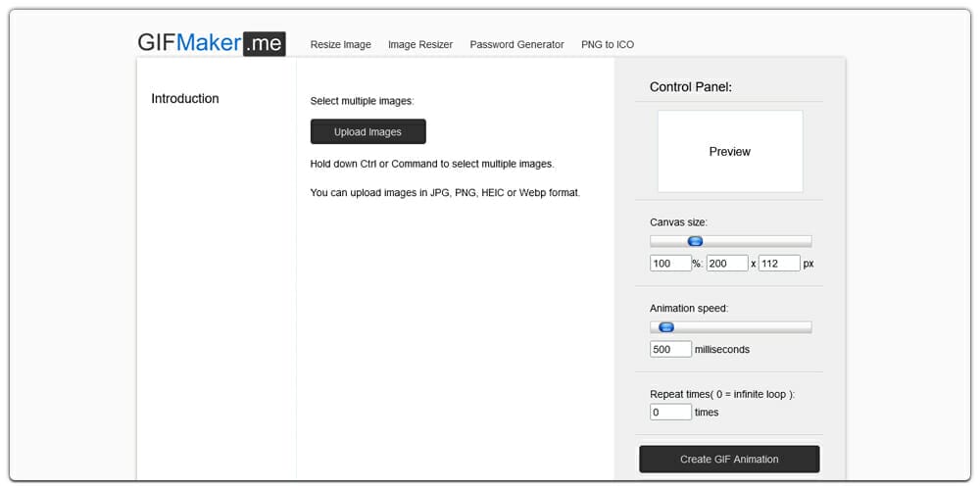The image size is (980, 490).
Task: Open the Password Generator link
Action: (x=516, y=44)
